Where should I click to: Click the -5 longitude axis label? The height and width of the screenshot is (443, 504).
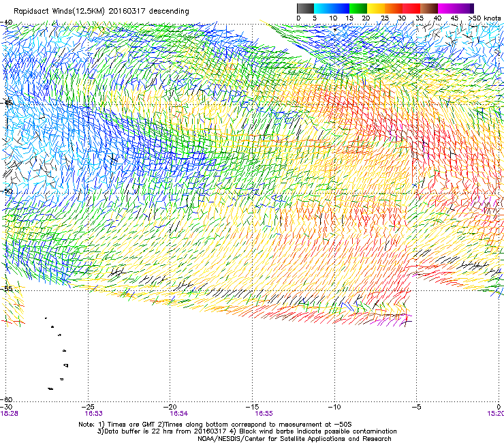[417, 407]
